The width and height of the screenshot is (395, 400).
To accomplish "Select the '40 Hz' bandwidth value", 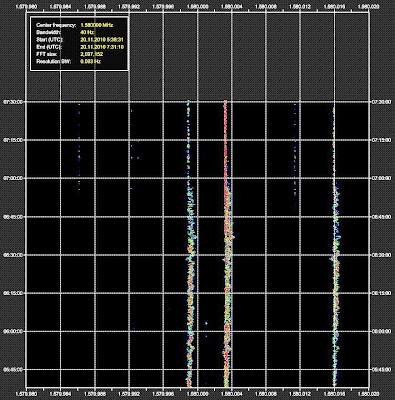I will click(87, 33).
